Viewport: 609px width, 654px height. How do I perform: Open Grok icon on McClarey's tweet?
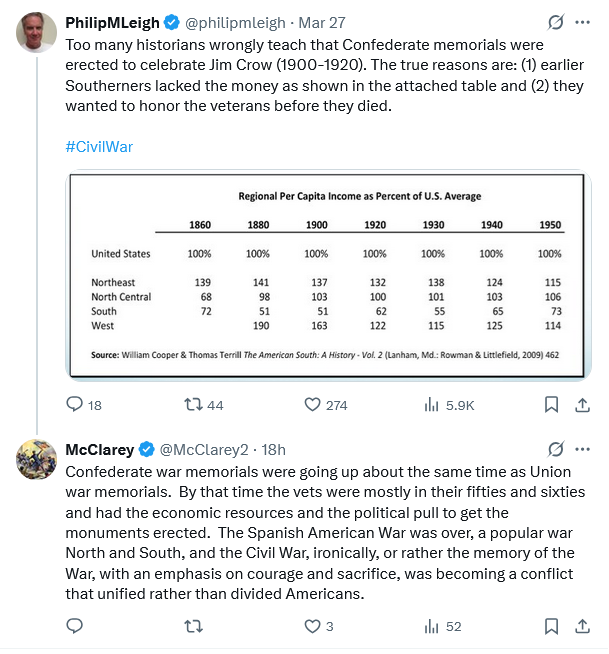click(x=556, y=449)
